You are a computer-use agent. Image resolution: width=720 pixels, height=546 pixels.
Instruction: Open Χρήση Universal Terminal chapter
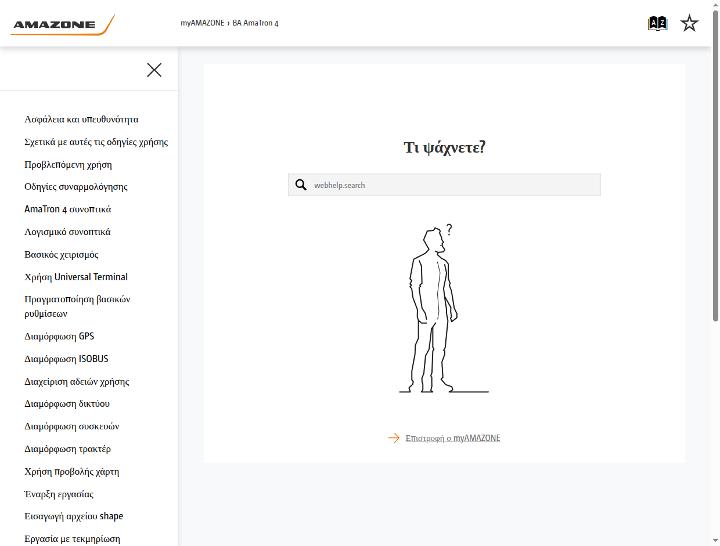coord(76,277)
